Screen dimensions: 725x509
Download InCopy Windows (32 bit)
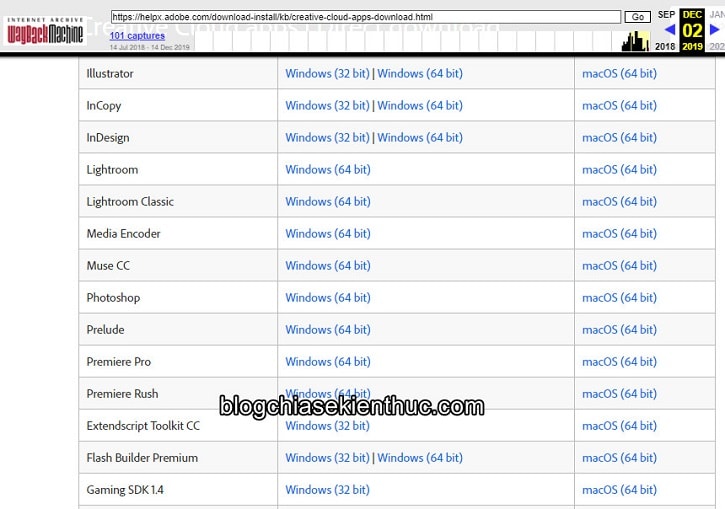tap(327, 105)
